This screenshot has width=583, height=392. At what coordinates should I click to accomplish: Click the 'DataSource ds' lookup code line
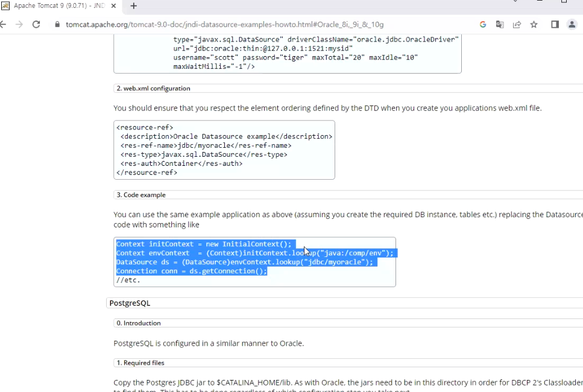pos(244,262)
